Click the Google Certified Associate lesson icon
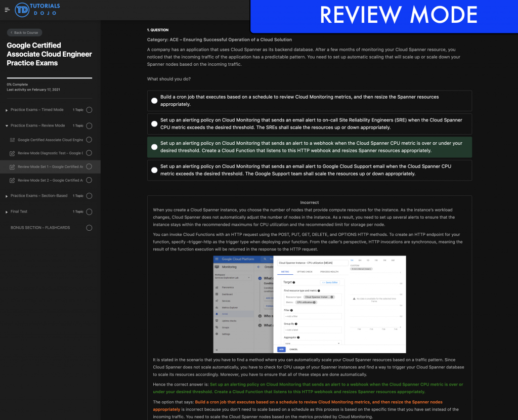The image size is (518, 420). (13, 140)
